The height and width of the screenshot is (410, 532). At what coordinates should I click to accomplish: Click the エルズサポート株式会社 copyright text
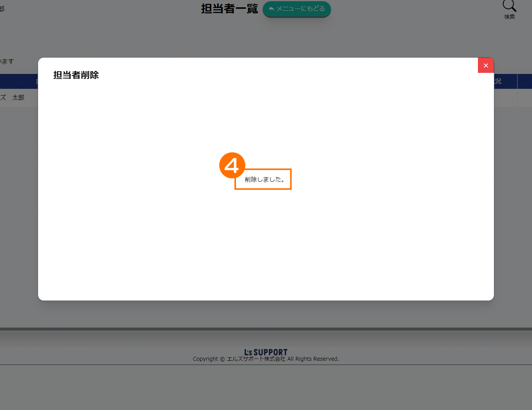pos(256,359)
